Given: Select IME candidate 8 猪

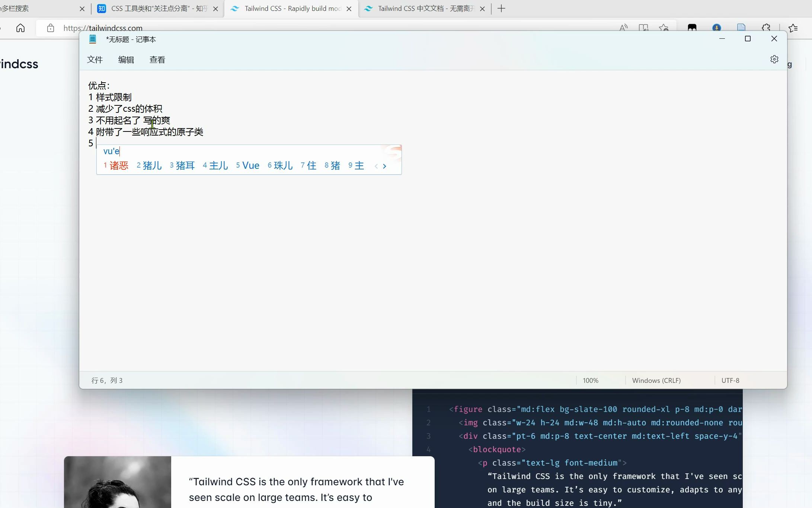Looking at the screenshot, I should click(x=332, y=166).
